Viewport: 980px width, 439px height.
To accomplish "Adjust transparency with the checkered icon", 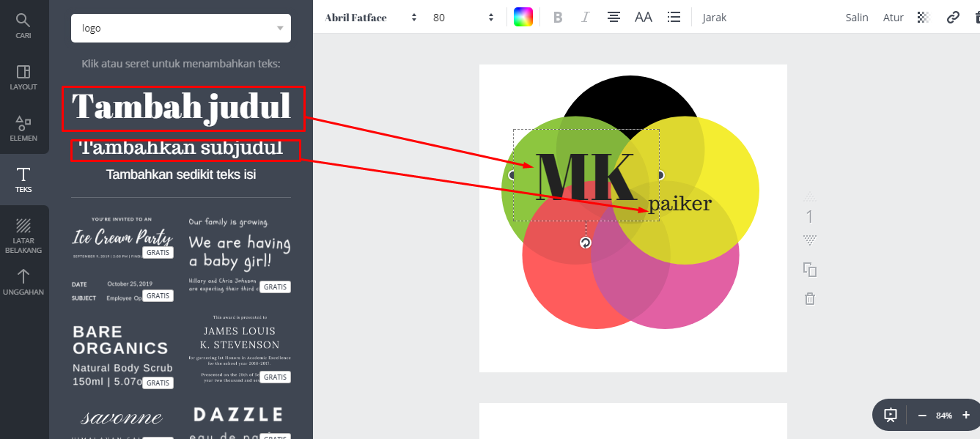I will coord(923,17).
